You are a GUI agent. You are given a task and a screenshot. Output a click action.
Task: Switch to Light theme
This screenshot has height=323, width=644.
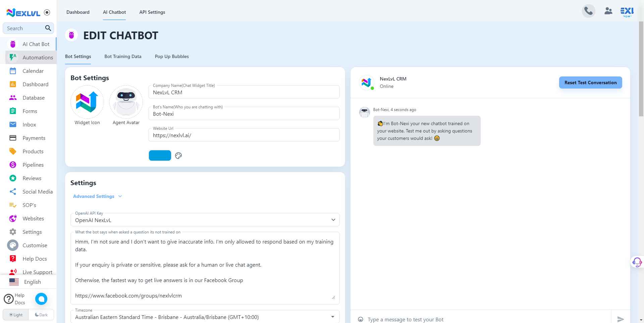(x=16, y=315)
